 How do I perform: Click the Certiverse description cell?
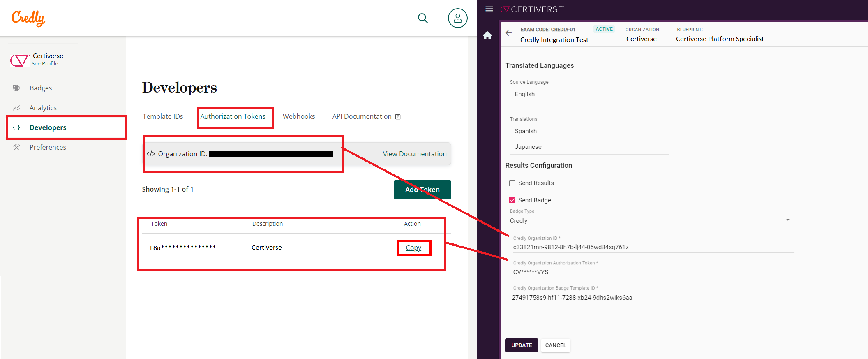pyautogui.click(x=267, y=248)
